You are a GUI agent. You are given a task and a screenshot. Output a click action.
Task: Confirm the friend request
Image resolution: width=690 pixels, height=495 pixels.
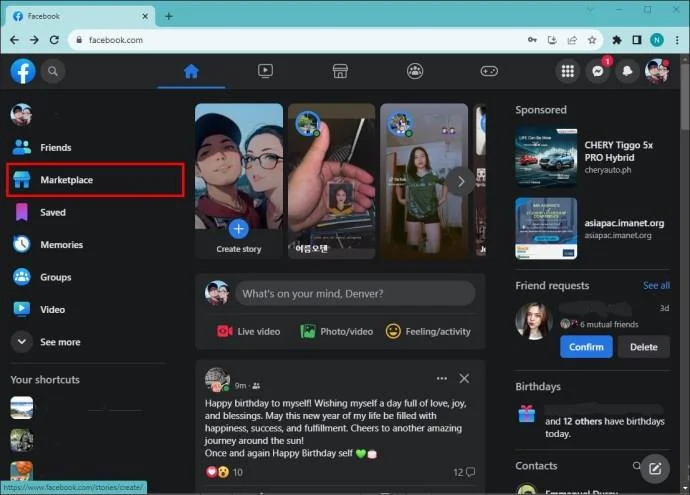click(586, 347)
